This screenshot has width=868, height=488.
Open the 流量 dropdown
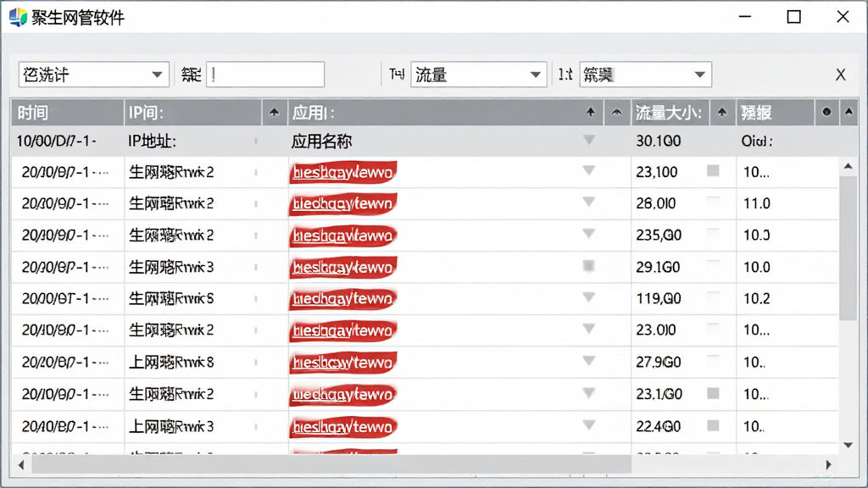478,75
